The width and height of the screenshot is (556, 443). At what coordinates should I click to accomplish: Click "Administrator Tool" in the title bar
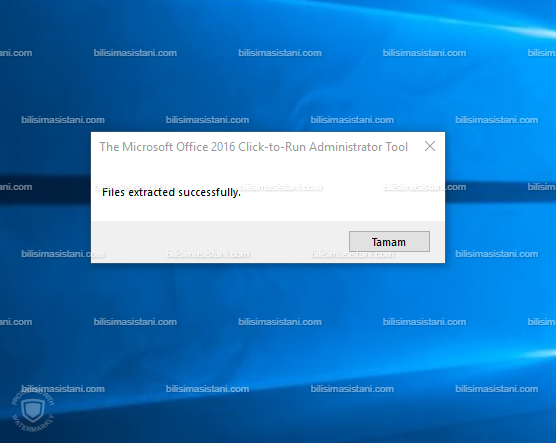(x=358, y=147)
